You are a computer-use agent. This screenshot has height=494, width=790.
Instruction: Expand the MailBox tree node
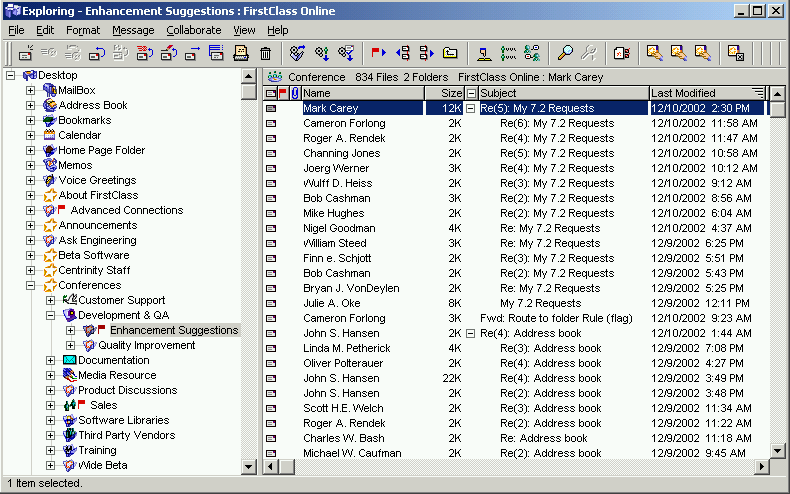31,91
